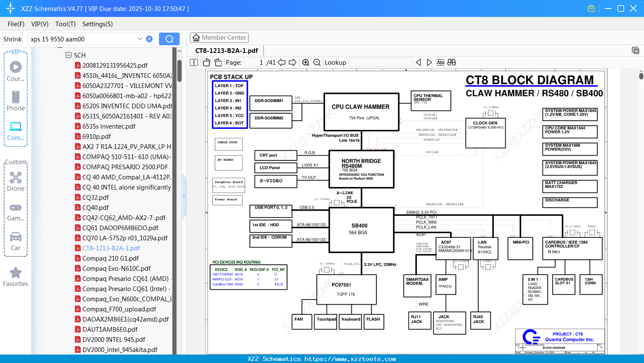Viewport: 644px width, 363px height.
Task: Open the VIP(V) menu
Action: click(40, 24)
